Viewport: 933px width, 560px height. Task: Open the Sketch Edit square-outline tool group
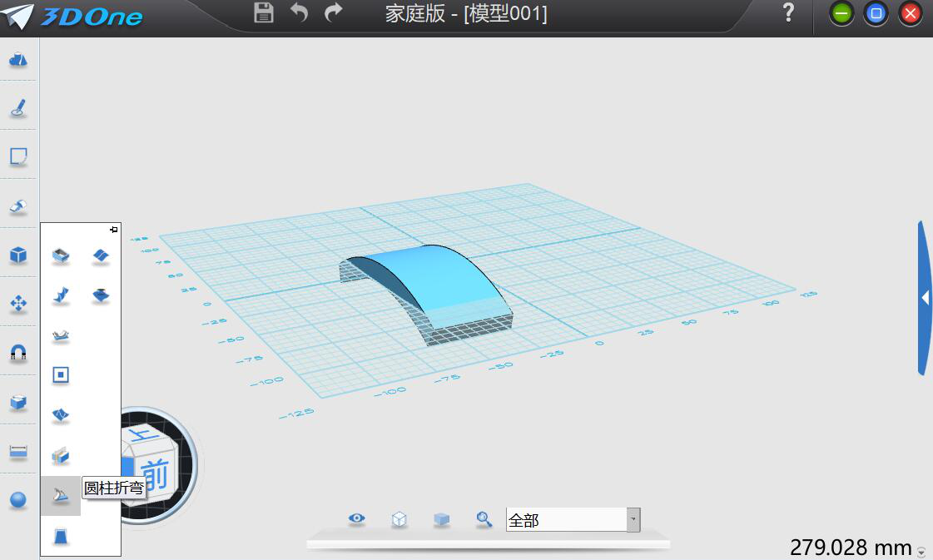[18, 156]
